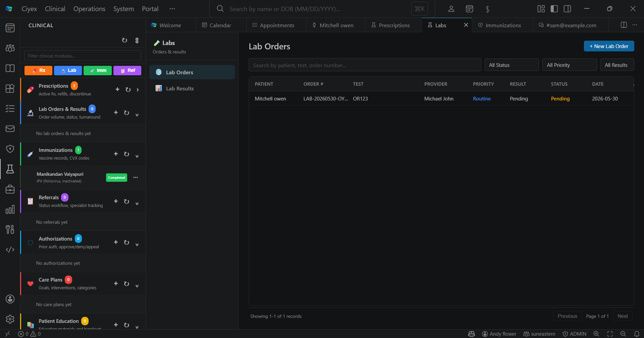644x338 pixels.
Task: Switch to the Immunizations tab
Action: pos(502,25)
